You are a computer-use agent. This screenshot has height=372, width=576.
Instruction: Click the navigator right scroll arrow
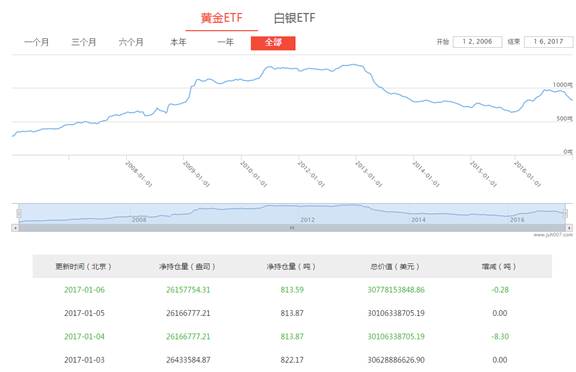569,228
